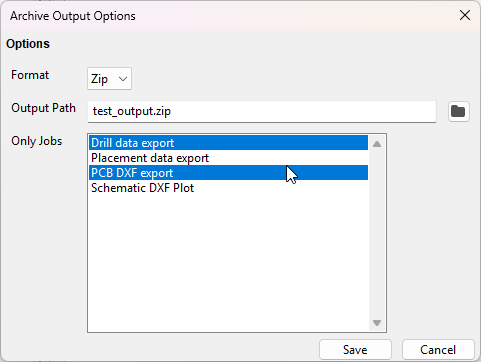This screenshot has height=362, width=481.
Task: Click the Options section heading
Action: coord(28,44)
